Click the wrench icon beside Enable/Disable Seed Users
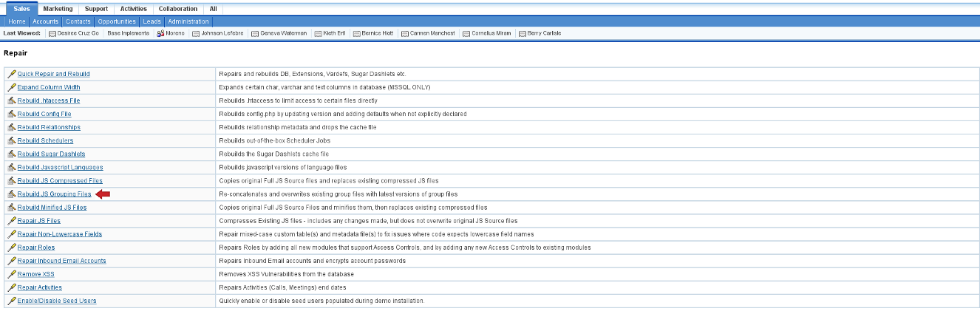This screenshot has height=314, width=980. 11,301
